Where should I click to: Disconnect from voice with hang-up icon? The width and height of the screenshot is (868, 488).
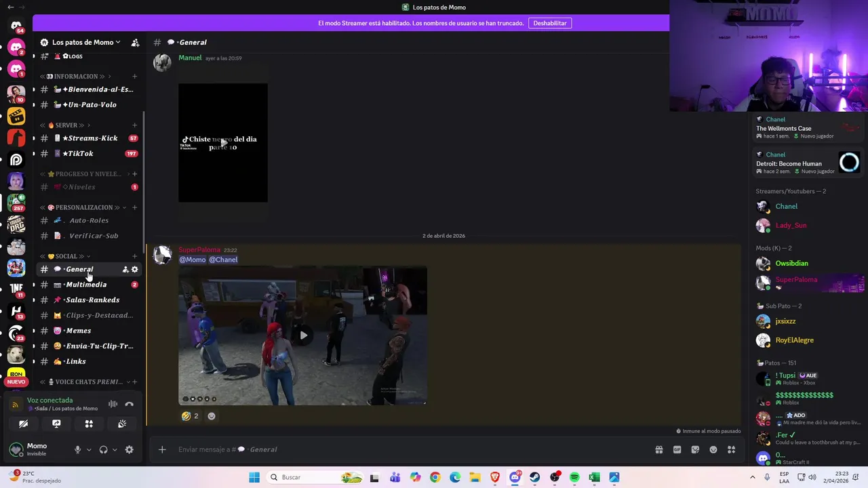tap(130, 404)
